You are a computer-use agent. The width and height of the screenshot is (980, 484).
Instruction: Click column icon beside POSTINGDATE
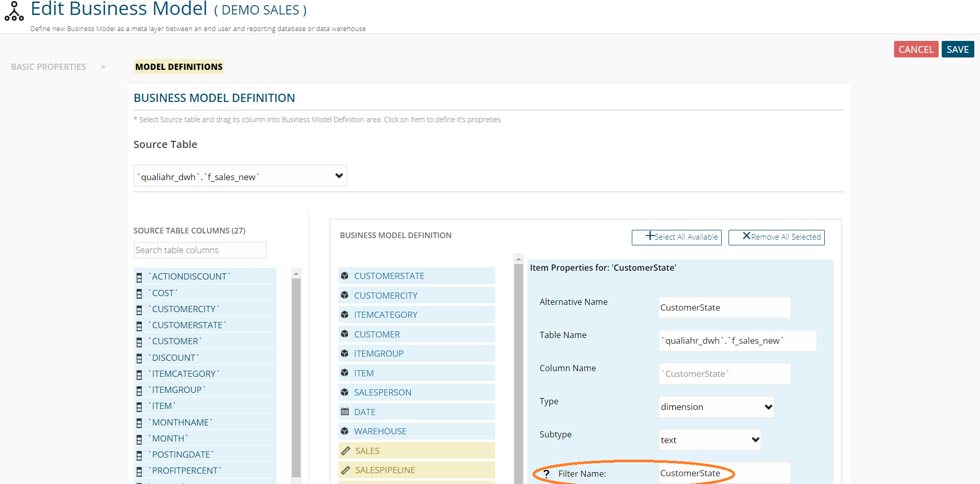coord(139,455)
